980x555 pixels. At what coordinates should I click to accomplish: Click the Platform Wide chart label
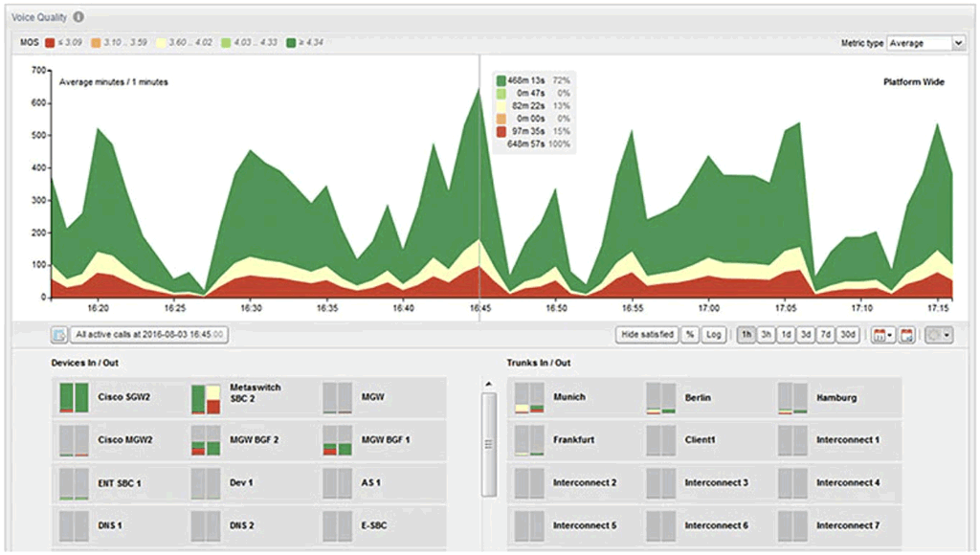click(914, 82)
